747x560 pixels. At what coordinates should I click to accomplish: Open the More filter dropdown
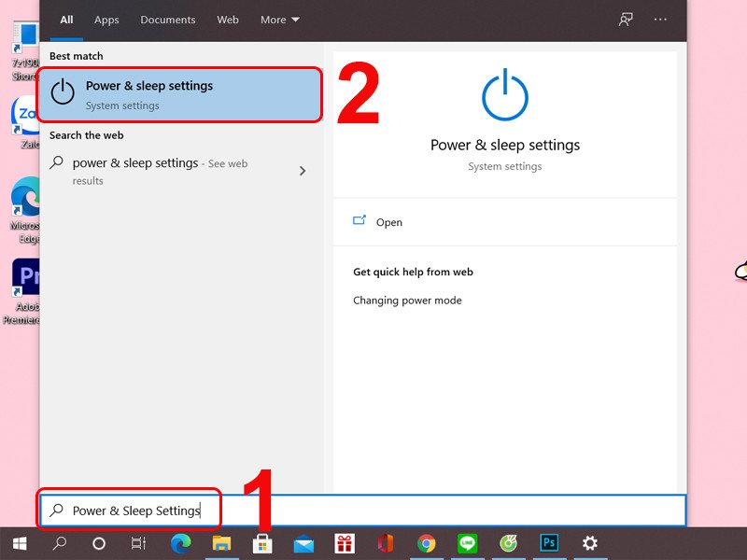tap(280, 20)
